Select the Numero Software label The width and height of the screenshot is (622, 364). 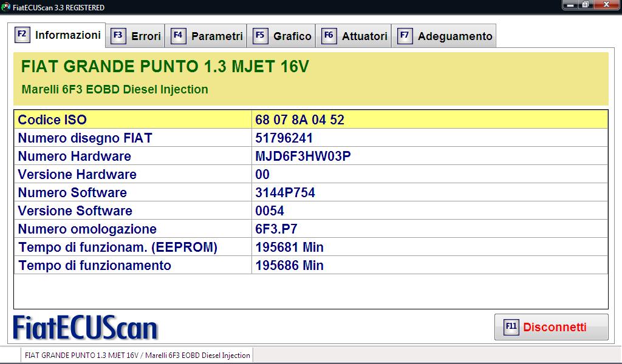point(73,192)
